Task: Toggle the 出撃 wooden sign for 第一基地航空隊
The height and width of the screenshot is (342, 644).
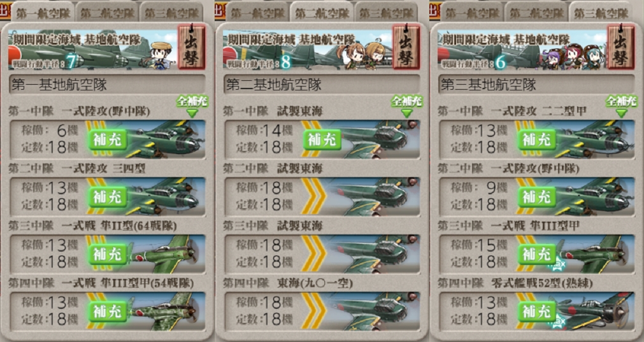Action: pyautogui.click(x=192, y=46)
